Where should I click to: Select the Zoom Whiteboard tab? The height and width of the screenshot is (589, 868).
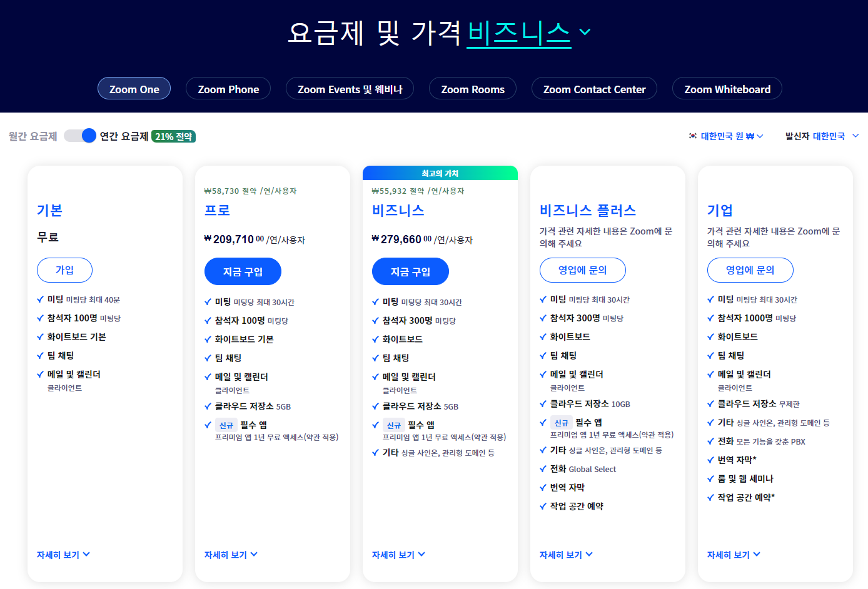(x=727, y=89)
